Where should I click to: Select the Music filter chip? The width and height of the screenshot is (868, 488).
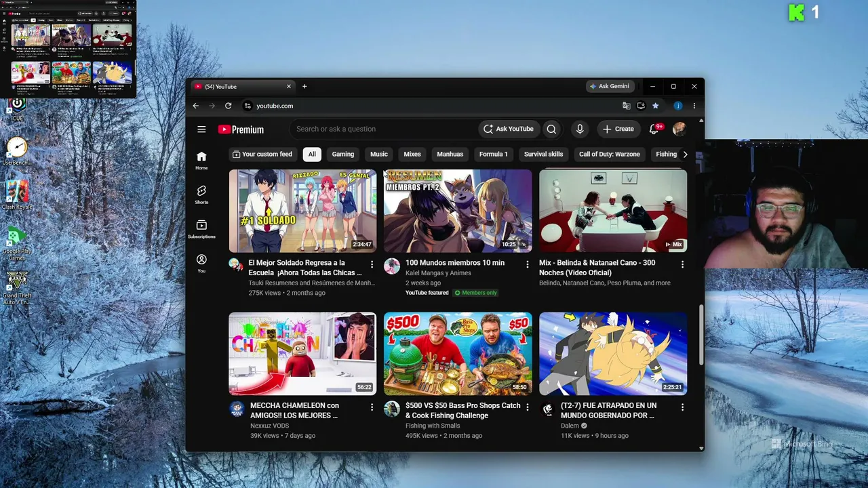tap(379, 155)
